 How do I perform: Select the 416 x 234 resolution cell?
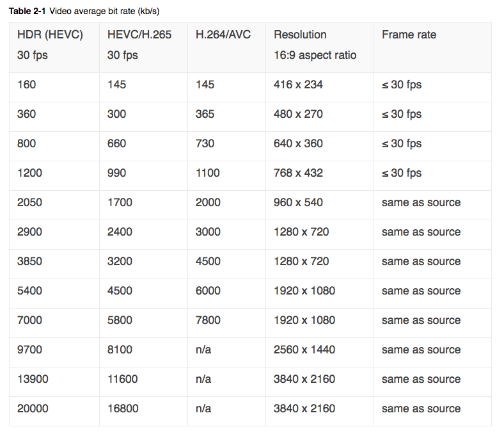click(x=320, y=88)
